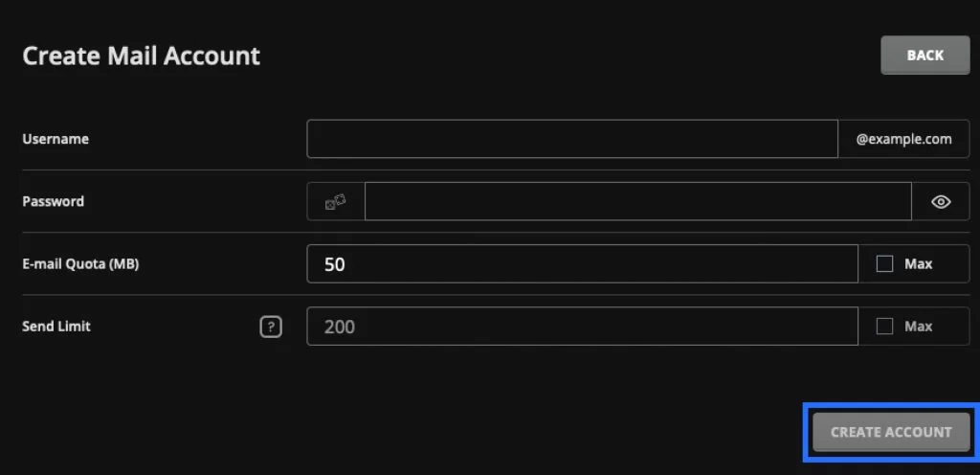Click the @example.com domain suffix
This screenshot has width=980, height=475.
tap(903, 139)
